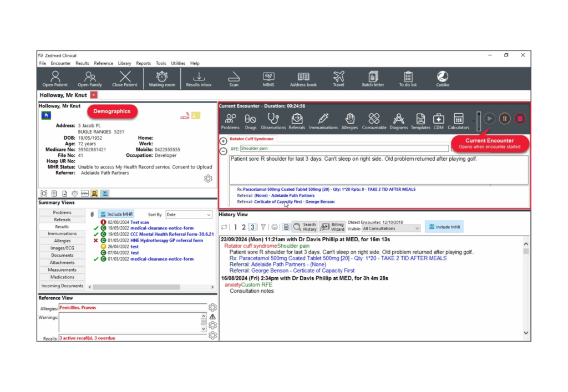
Task: Click the RFE Shoulder pain field
Action: (343, 149)
